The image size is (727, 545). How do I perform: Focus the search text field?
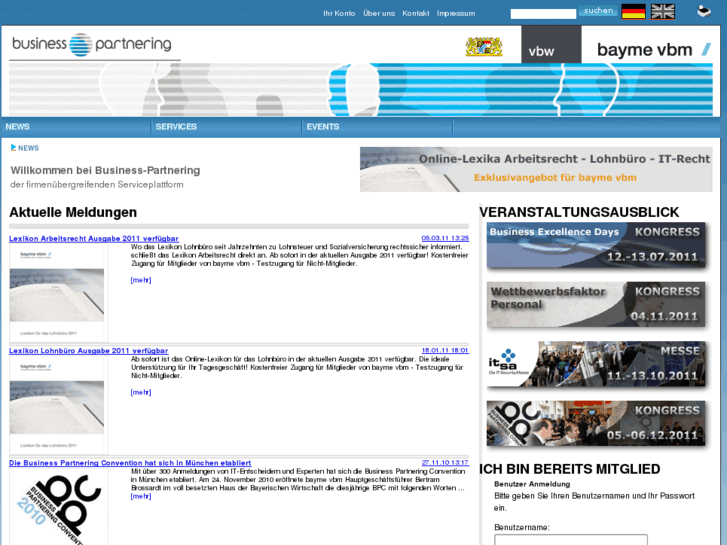point(543,14)
